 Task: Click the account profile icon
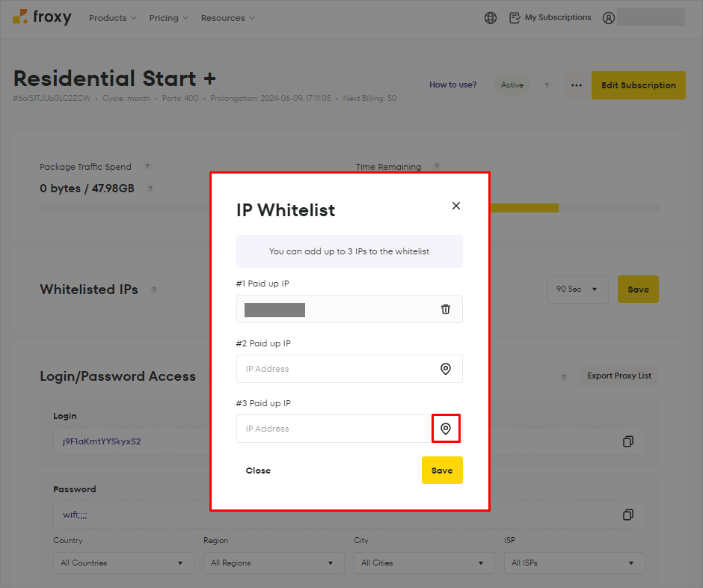(x=608, y=17)
